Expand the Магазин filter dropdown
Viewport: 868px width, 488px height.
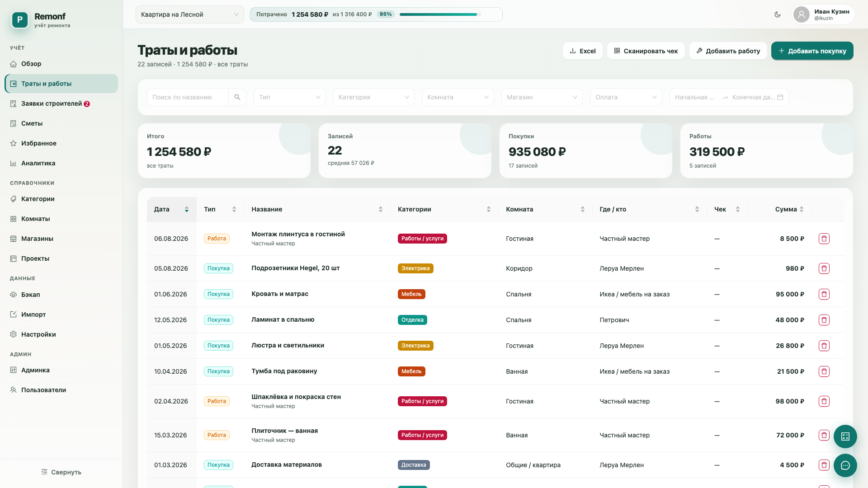tap(542, 97)
